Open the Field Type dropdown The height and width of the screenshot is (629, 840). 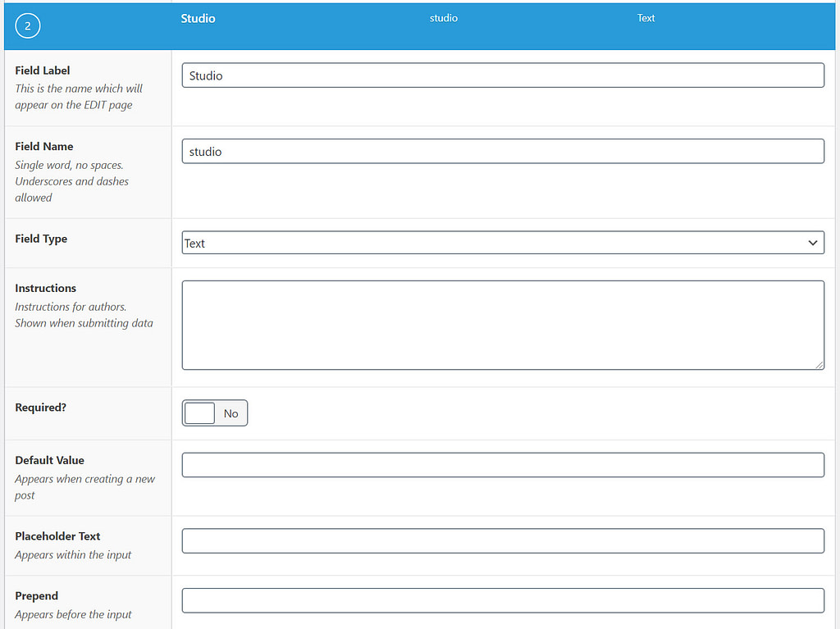502,243
